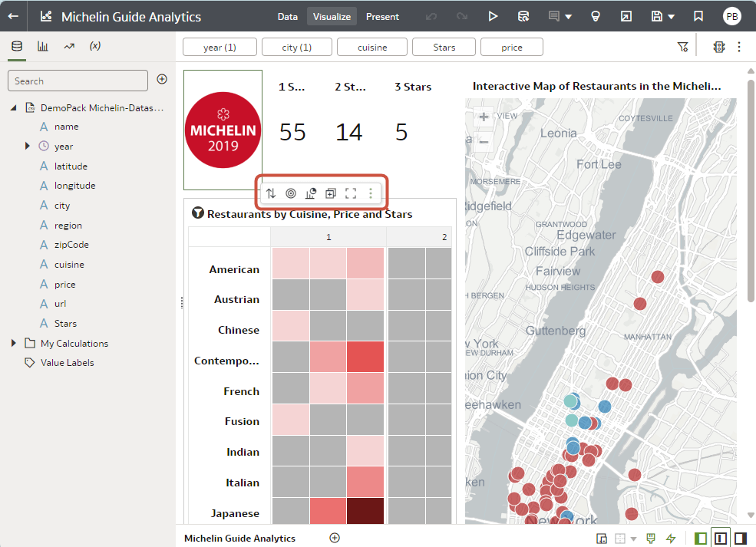
Task: Click the medium red Italian heatmap cell
Action: (365, 482)
